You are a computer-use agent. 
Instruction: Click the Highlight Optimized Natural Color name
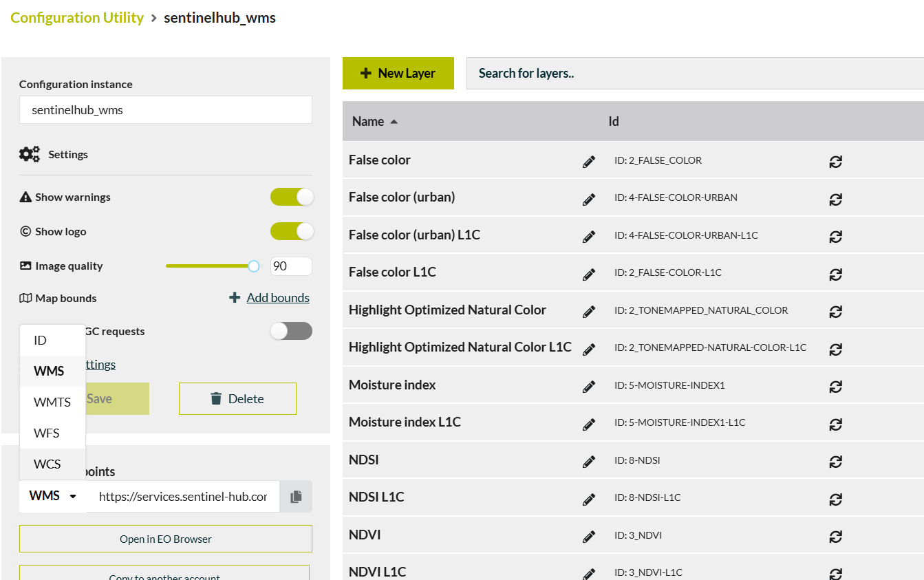tap(447, 310)
